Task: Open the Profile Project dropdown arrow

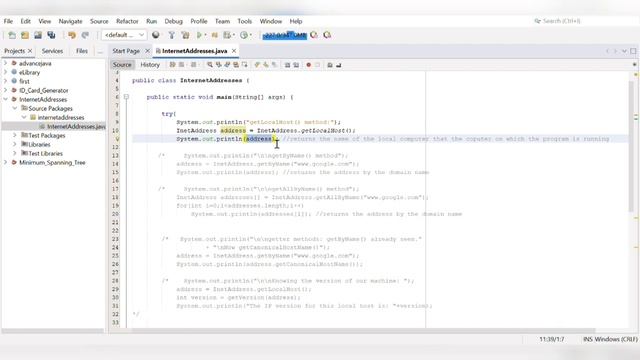Action: click(234, 35)
